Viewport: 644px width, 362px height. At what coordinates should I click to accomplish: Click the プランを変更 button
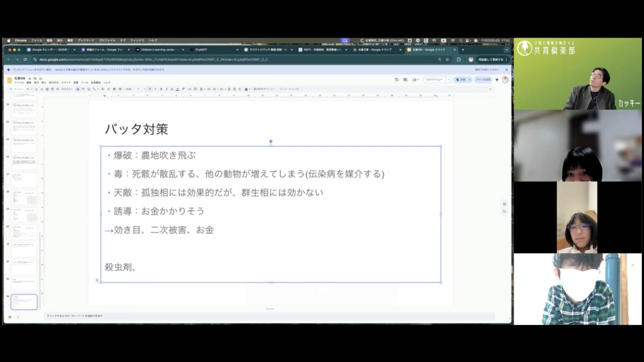[483, 80]
